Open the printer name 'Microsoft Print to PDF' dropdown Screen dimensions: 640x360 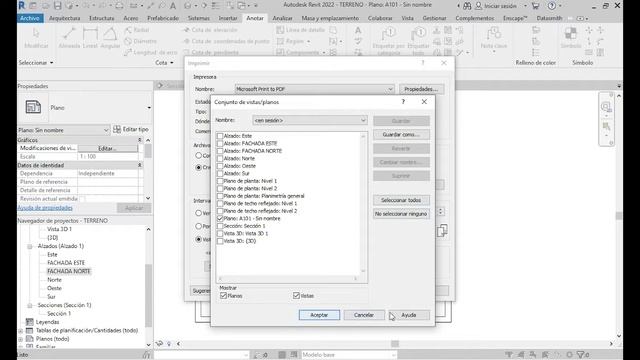coord(314,89)
